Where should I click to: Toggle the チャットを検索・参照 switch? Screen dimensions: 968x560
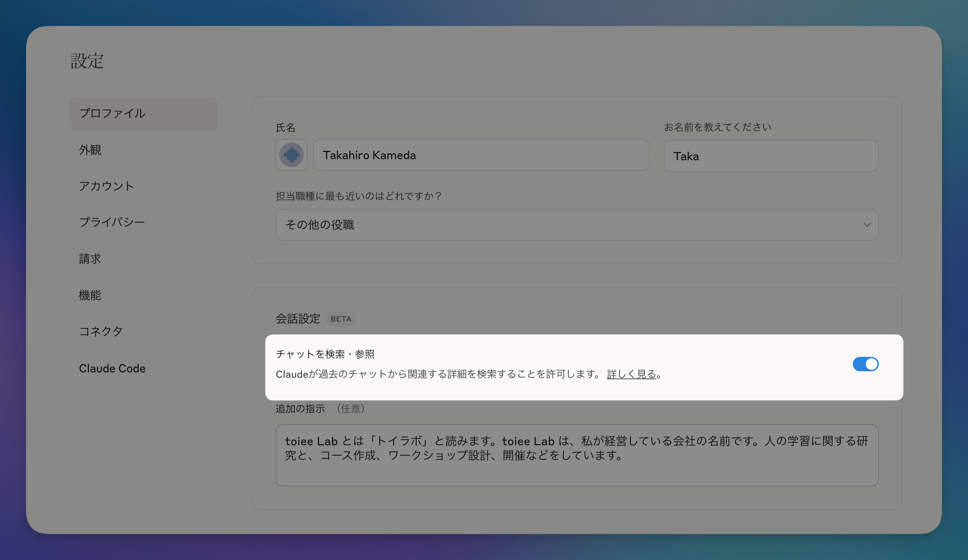865,364
